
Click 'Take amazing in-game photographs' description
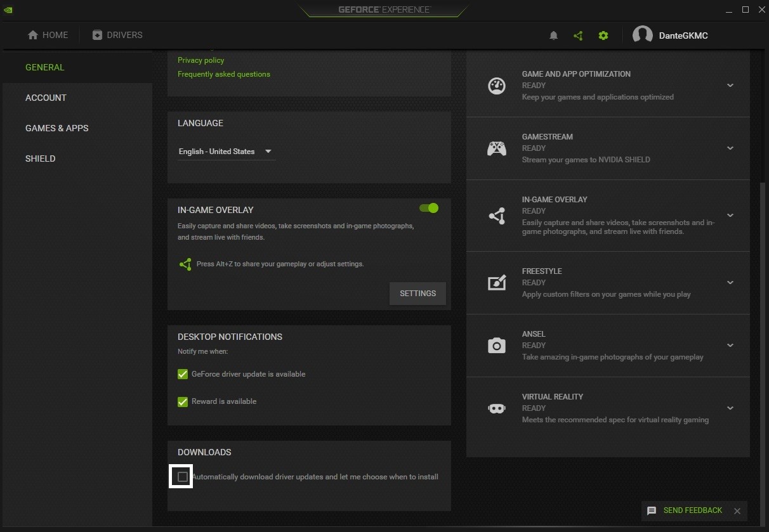pos(613,357)
